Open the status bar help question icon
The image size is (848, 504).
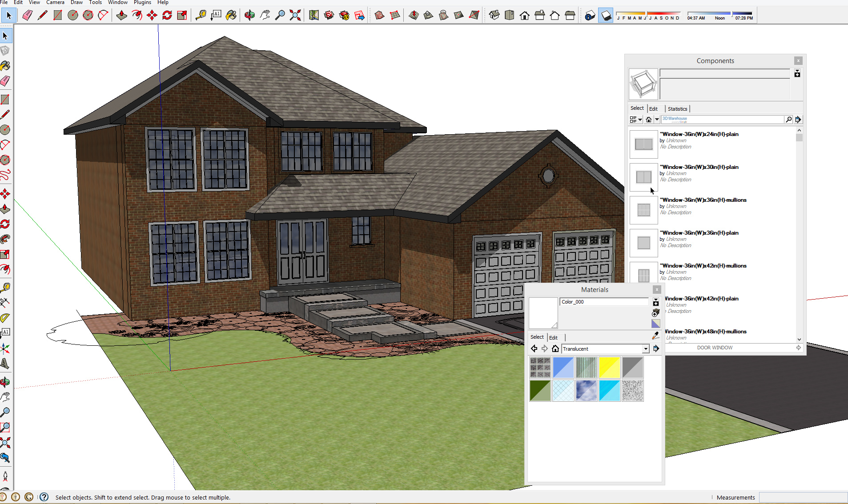pyautogui.click(x=44, y=497)
